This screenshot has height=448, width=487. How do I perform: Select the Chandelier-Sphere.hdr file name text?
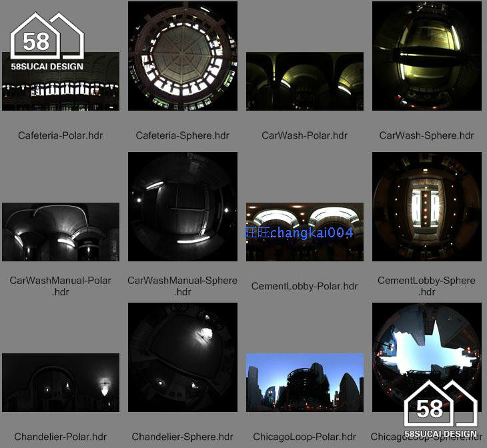tap(183, 437)
